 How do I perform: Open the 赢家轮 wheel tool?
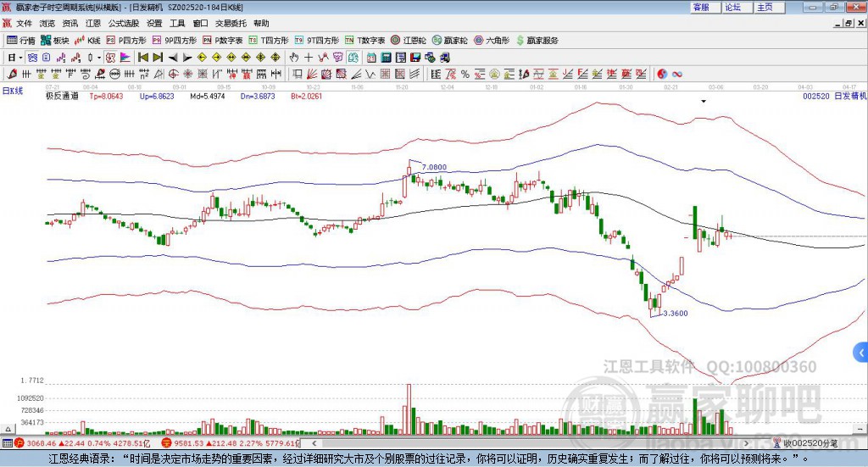[x=450, y=41]
